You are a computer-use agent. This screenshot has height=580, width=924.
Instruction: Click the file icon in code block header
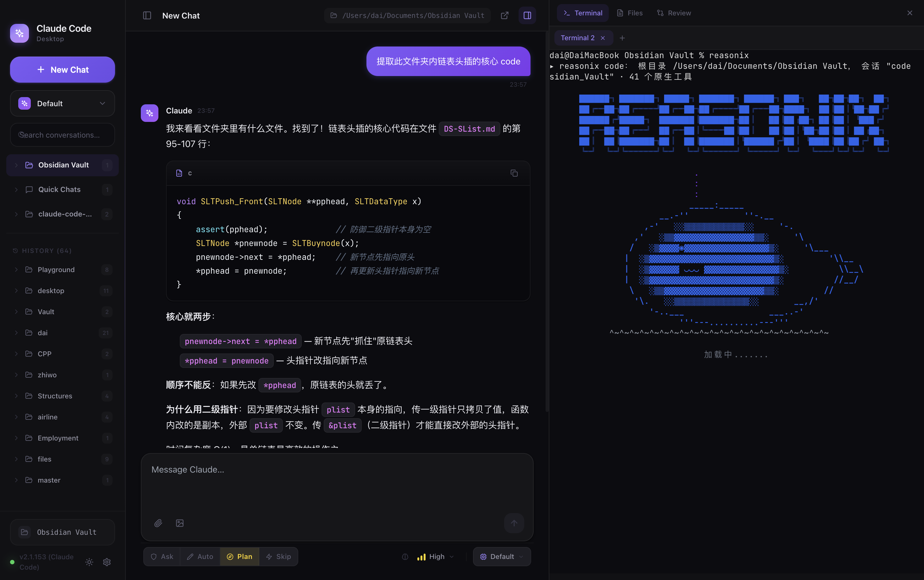pyautogui.click(x=179, y=173)
